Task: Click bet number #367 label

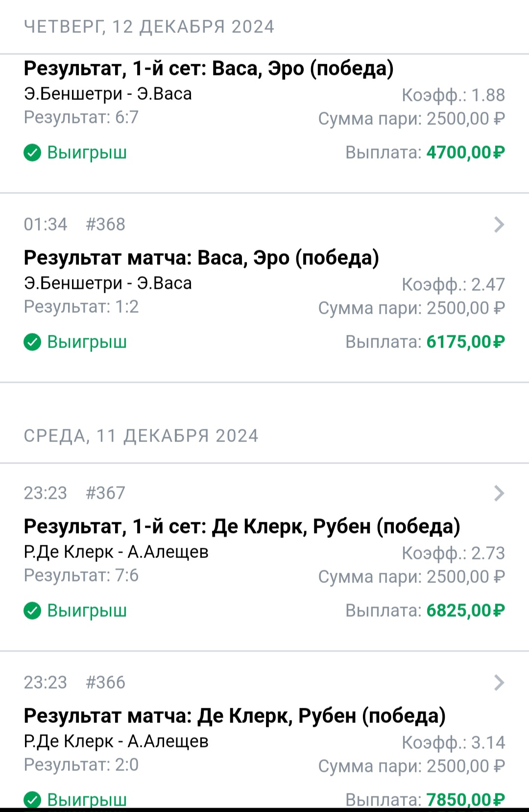Action: (x=105, y=493)
